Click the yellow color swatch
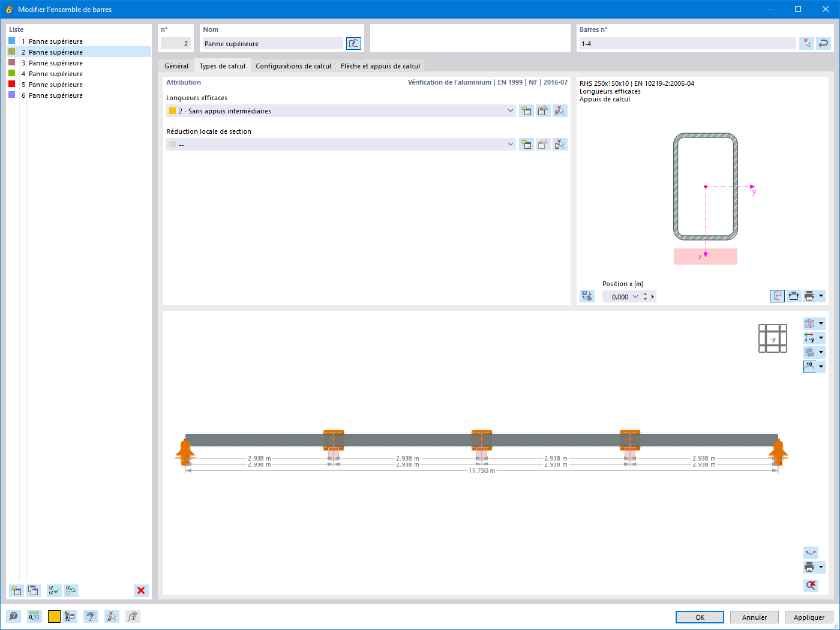Viewport: 840px width, 630px height. click(x=53, y=616)
